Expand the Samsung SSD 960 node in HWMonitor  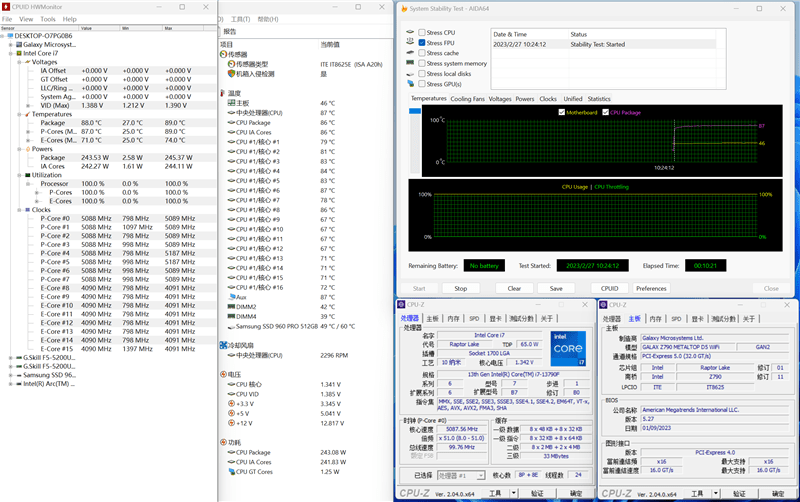point(11,375)
